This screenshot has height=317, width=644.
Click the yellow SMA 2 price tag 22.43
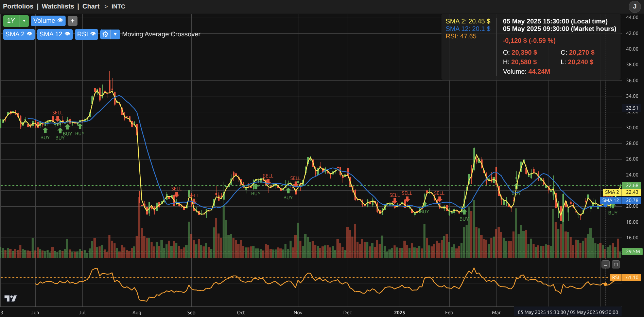coord(622,192)
